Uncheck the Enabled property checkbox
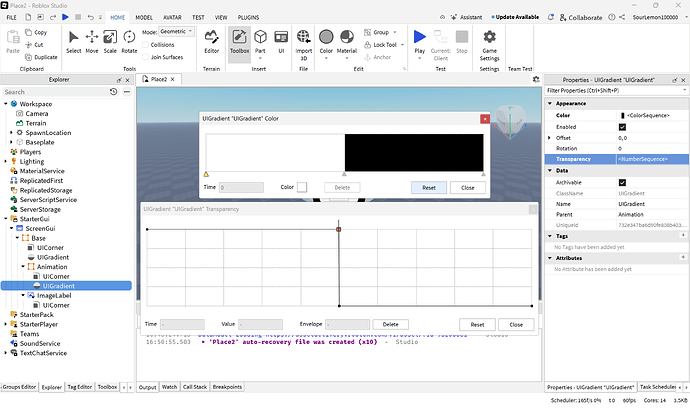Screen dimensions: 690x408 [x=622, y=127]
